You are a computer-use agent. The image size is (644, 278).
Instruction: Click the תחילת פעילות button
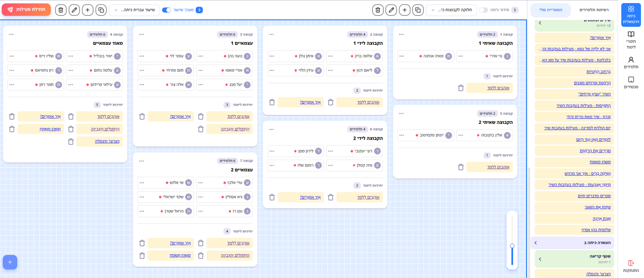(26, 10)
